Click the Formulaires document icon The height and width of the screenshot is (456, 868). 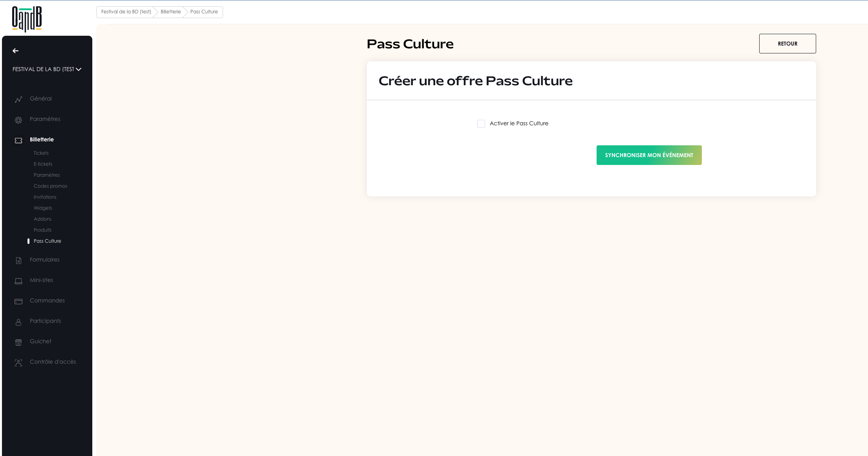tap(18, 260)
